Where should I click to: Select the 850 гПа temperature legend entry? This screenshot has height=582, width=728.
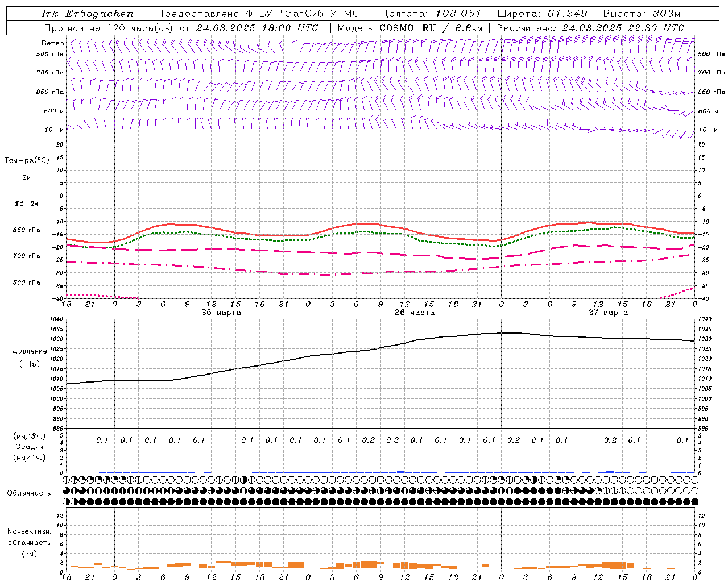27,230
